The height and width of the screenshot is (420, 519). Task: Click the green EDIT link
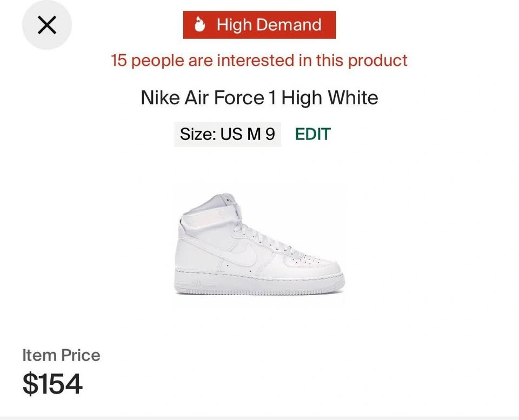[x=312, y=134]
